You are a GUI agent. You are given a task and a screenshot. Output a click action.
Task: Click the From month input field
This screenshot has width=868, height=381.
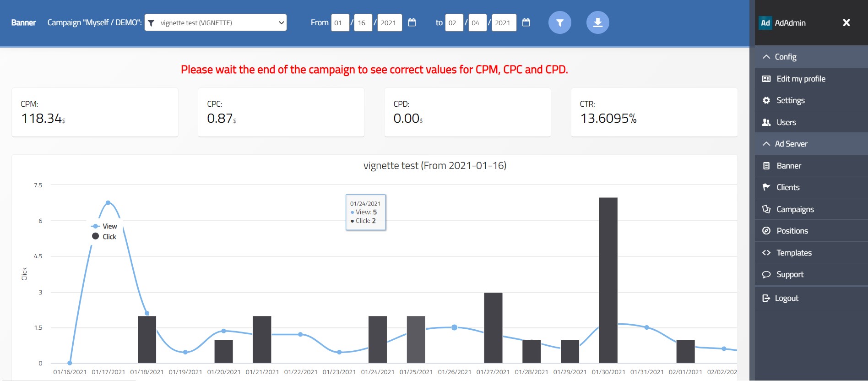click(340, 23)
